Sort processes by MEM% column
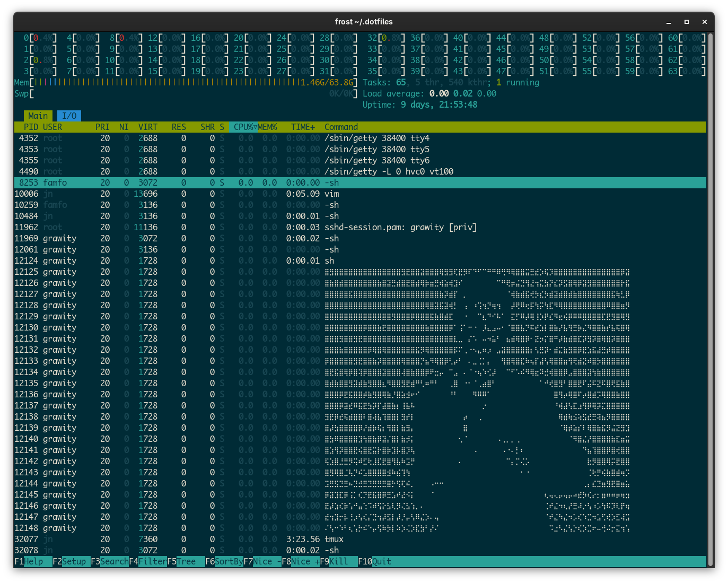The width and height of the screenshot is (728, 583). (x=267, y=127)
